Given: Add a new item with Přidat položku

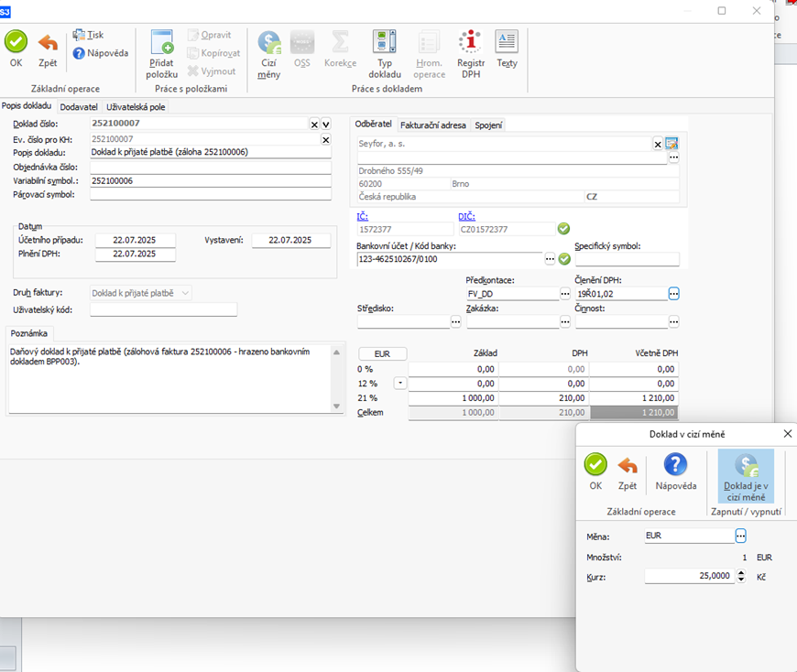Looking at the screenshot, I should tap(161, 54).
